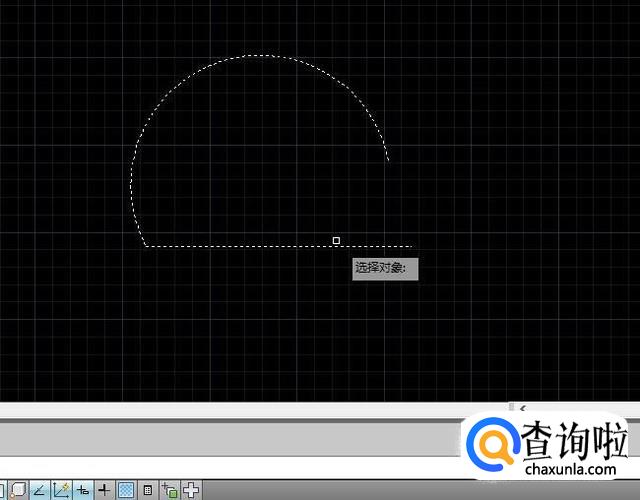This screenshot has height=500, width=640.
Task: Click the Transparency checkered status icon
Action: pos(126,490)
